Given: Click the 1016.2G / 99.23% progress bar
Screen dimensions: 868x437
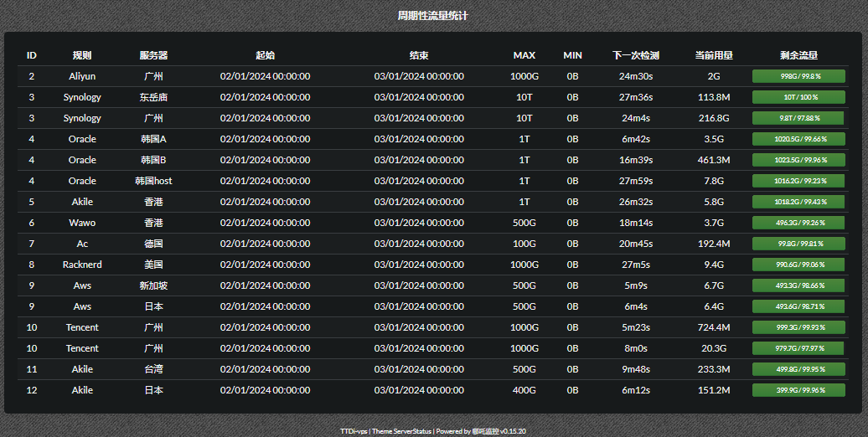Looking at the screenshot, I should 798,181.
